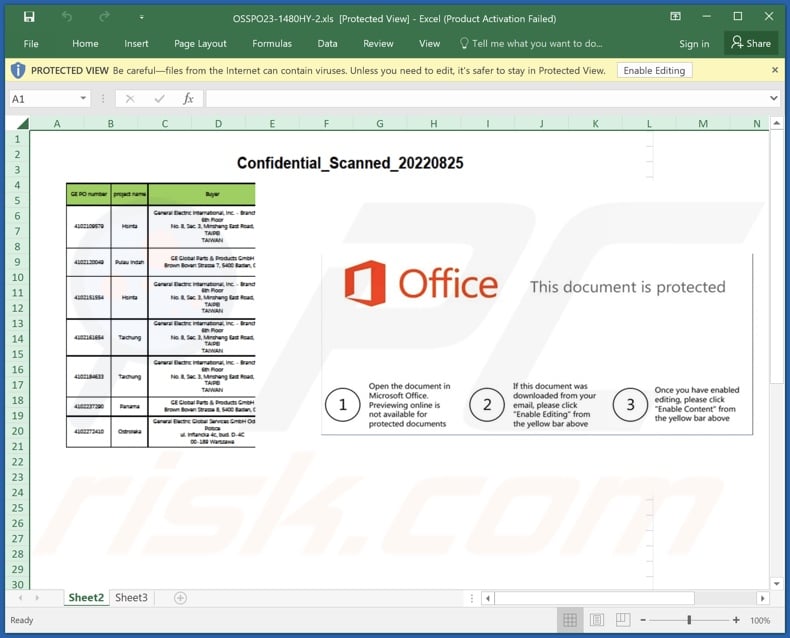This screenshot has width=790, height=638.
Task: Click the Office logo image
Action: point(421,283)
